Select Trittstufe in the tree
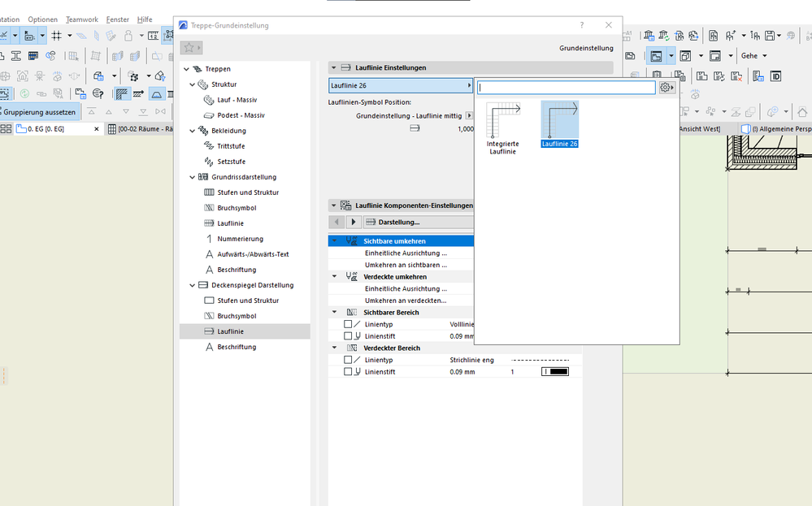This screenshot has width=812, height=506. (231, 146)
